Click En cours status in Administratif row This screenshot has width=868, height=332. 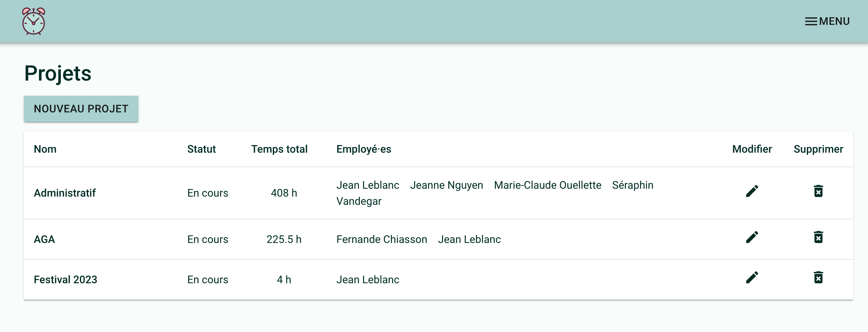tap(208, 193)
